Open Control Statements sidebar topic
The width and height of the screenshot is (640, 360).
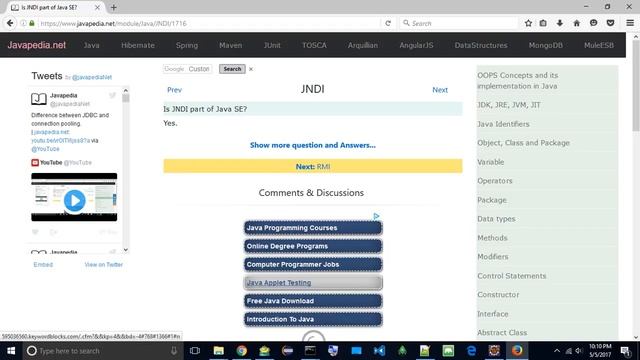pos(511,276)
